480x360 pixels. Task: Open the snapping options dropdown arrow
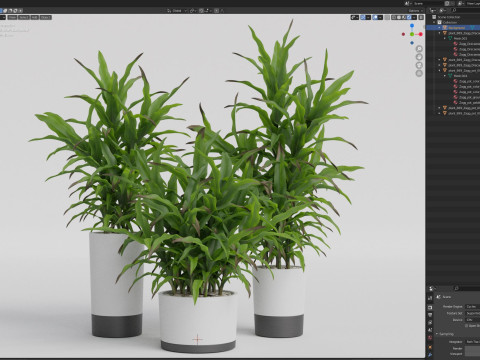point(208,11)
